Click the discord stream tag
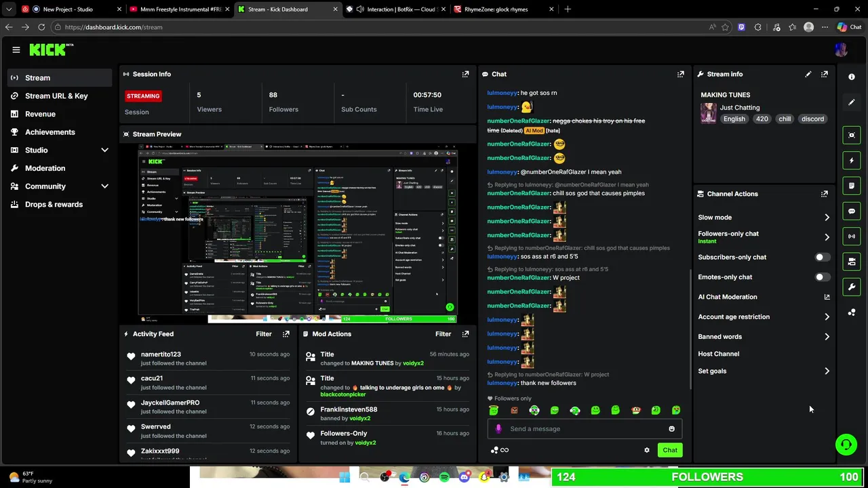868x488 pixels. click(812, 119)
